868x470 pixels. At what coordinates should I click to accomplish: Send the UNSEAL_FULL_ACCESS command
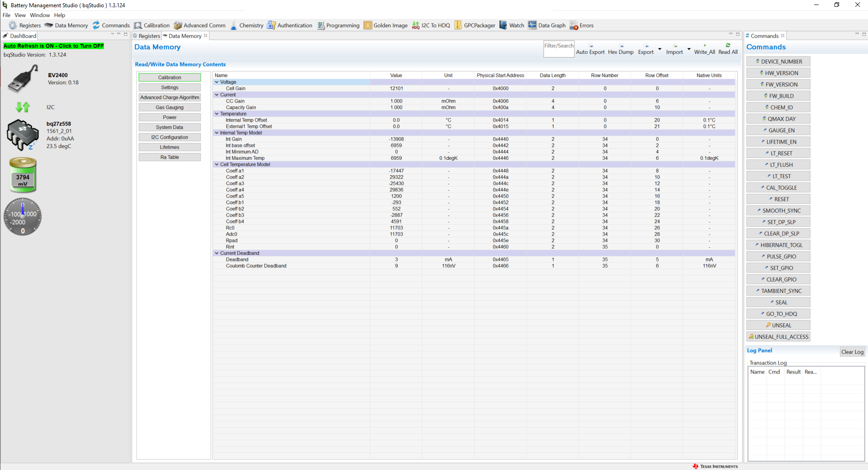click(x=778, y=337)
